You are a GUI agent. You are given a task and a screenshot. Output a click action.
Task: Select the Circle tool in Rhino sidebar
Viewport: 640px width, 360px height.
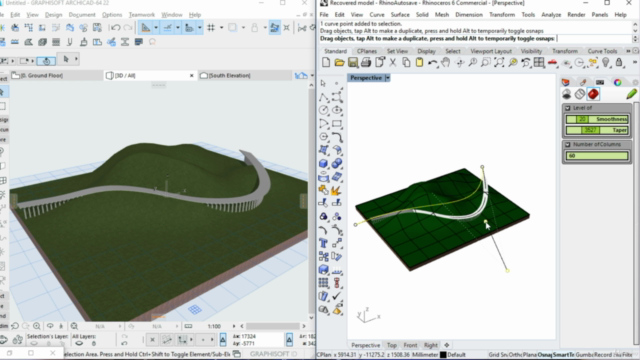[324, 110]
